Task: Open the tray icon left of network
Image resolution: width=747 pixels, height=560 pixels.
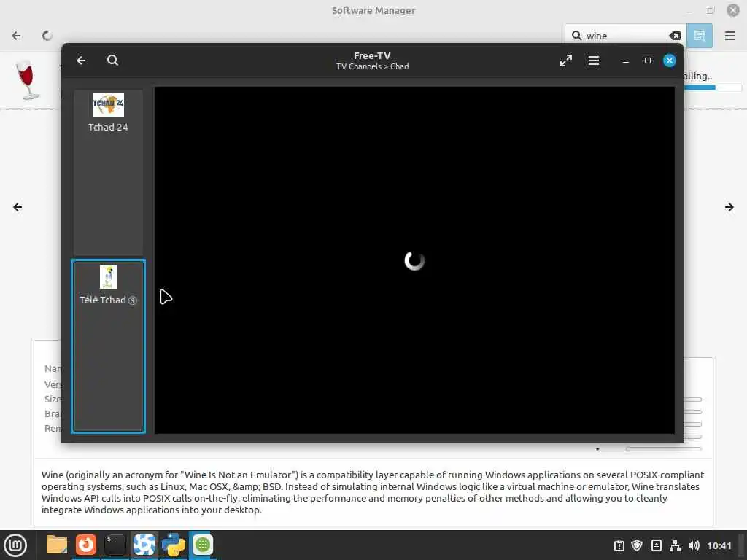Action: (656, 545)
